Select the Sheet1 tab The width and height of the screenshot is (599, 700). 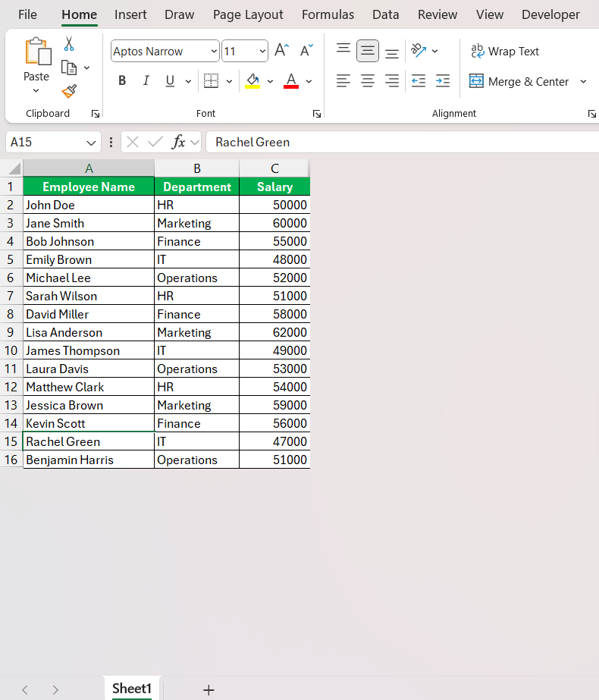pos(132,689)
